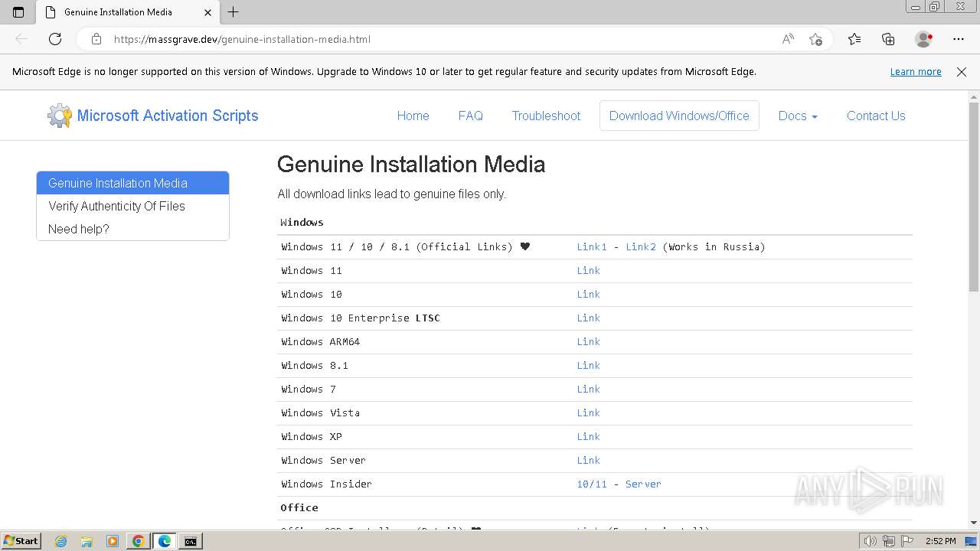The width and height of the screenshot is (980, 551).
Task: Open the Windows XP Link
Action: click(588, 436)
